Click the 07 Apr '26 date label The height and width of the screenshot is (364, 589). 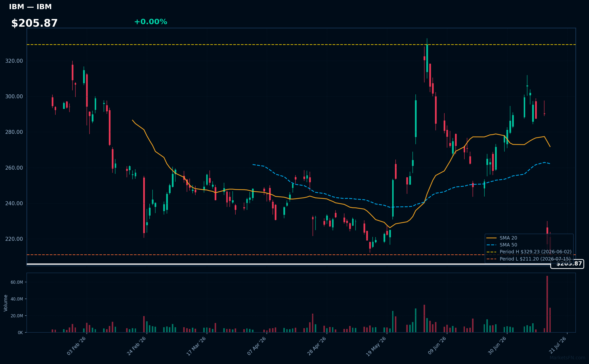coord(257,346)
